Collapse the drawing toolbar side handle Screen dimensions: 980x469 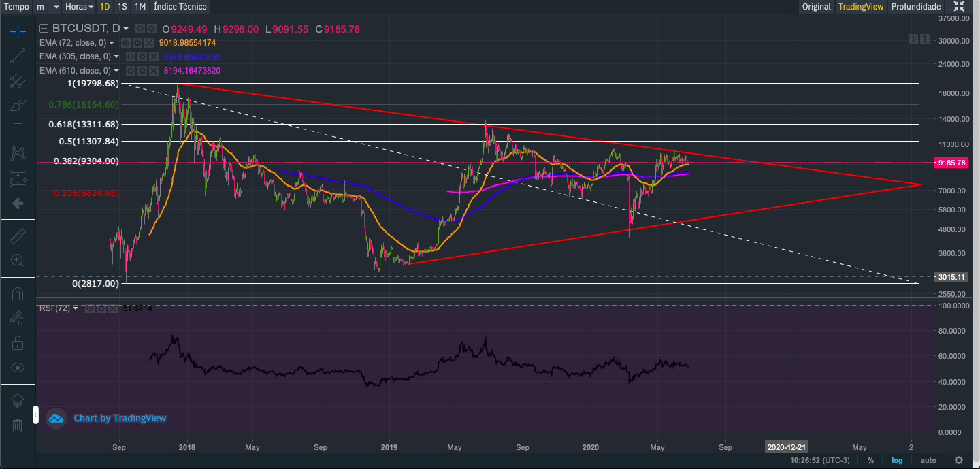click(x=35, y=415)
